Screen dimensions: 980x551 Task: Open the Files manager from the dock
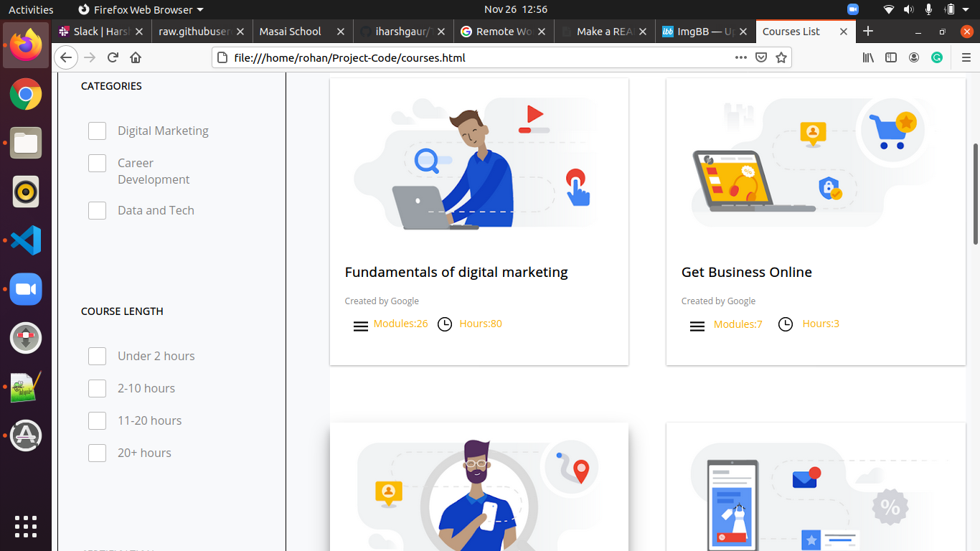26,143
